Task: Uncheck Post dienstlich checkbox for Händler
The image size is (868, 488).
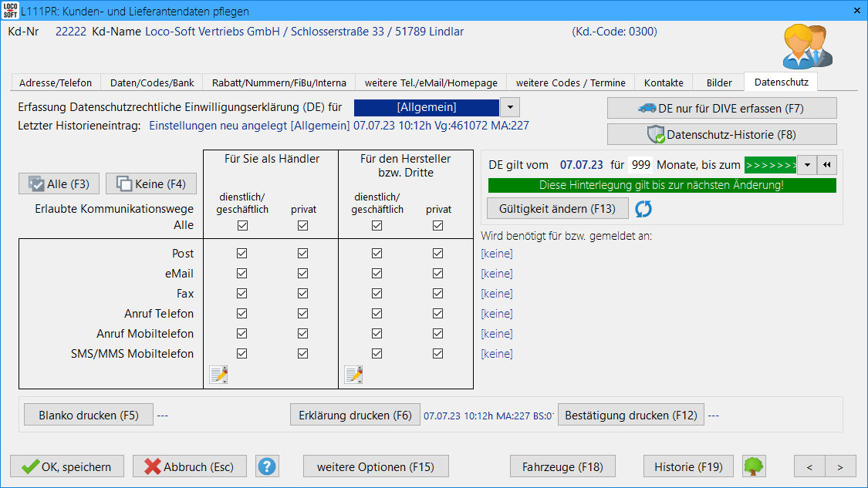Action: [x=242, y=254]
